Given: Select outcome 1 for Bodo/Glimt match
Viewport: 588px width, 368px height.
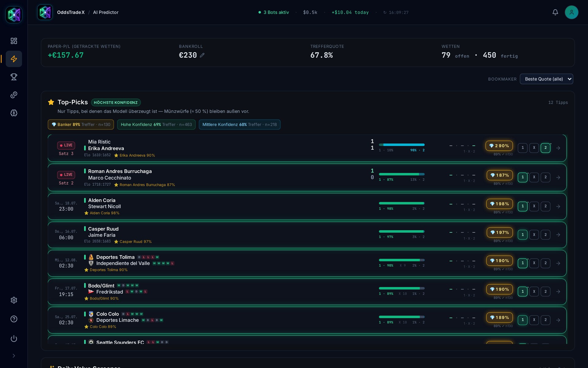Looking at the screenshot, I should pos(522,291).
